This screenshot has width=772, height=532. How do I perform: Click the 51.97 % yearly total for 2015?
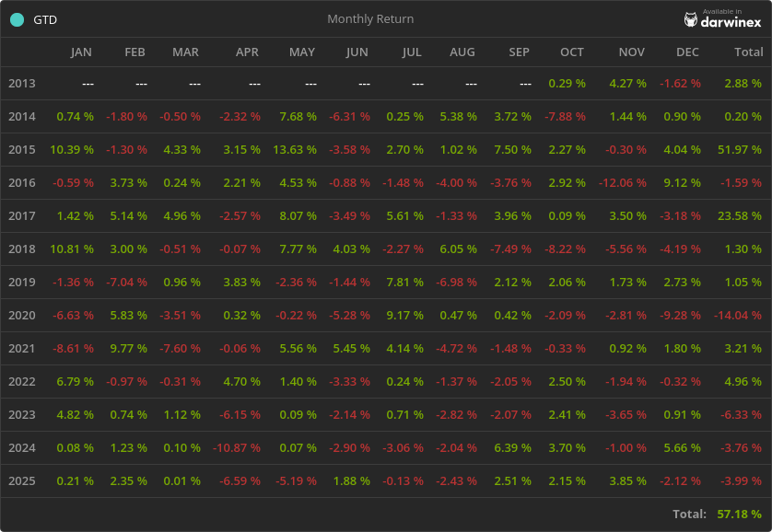[740, 150]
